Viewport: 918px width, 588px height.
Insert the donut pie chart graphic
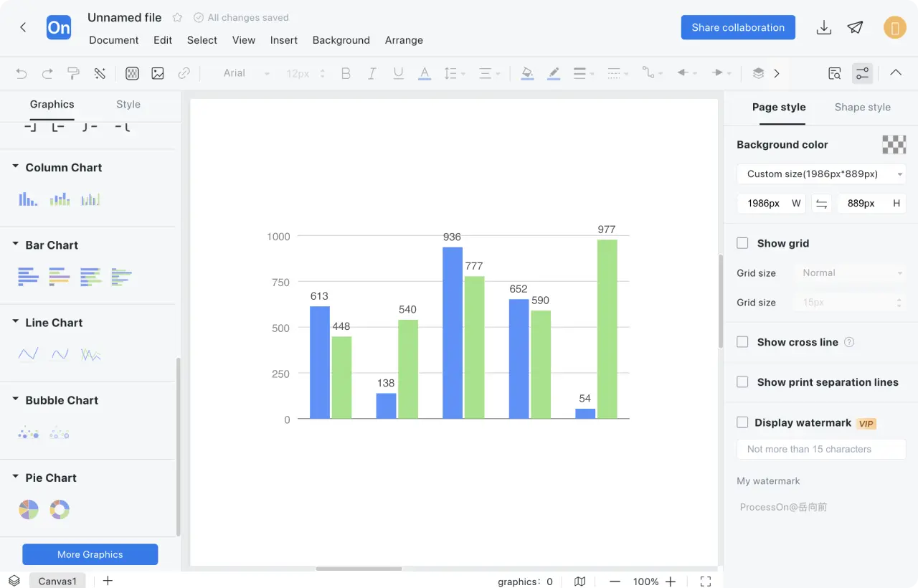[60, 510]
